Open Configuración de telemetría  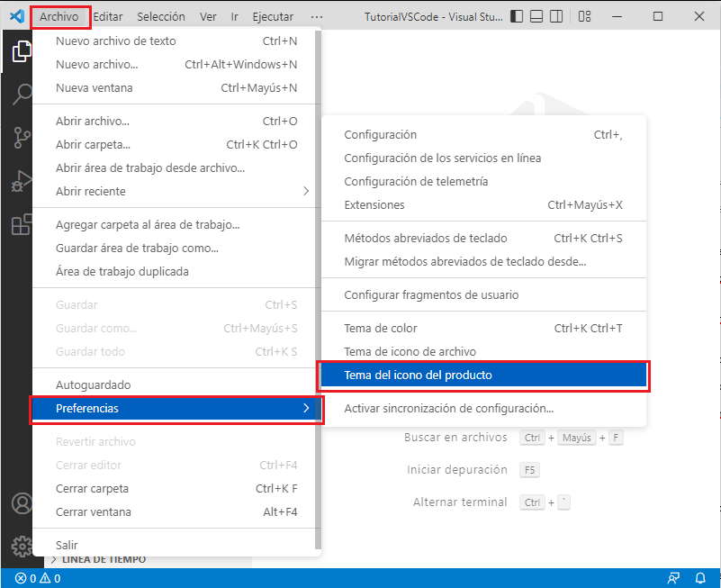click(483, 182)
